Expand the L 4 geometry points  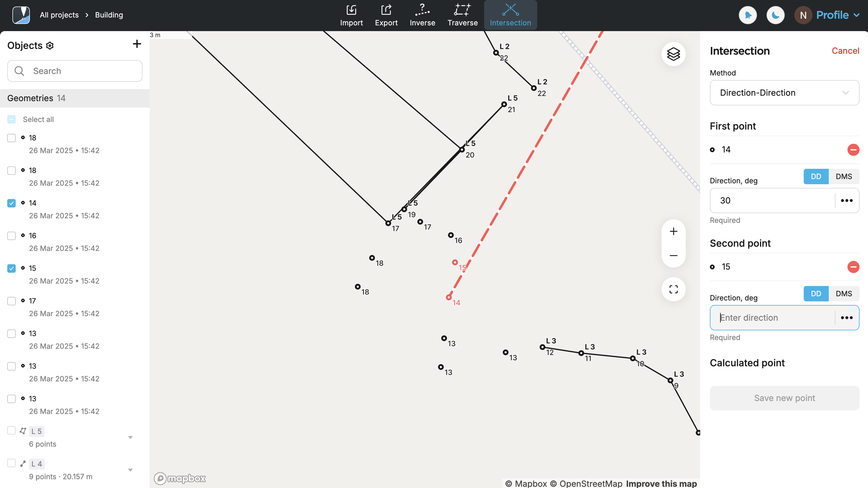point(130,470)
